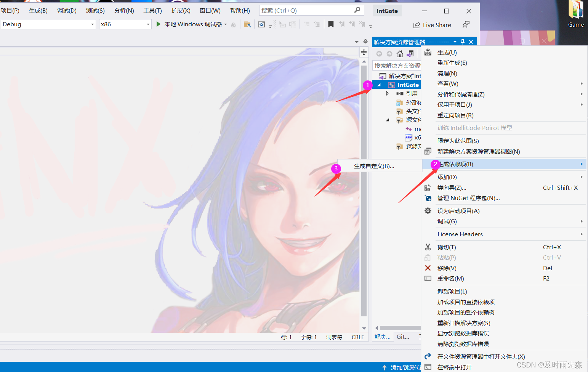Click the x6 ASM file icon
The width and height of the screenshot is (588, 372).
click(409, 137)
